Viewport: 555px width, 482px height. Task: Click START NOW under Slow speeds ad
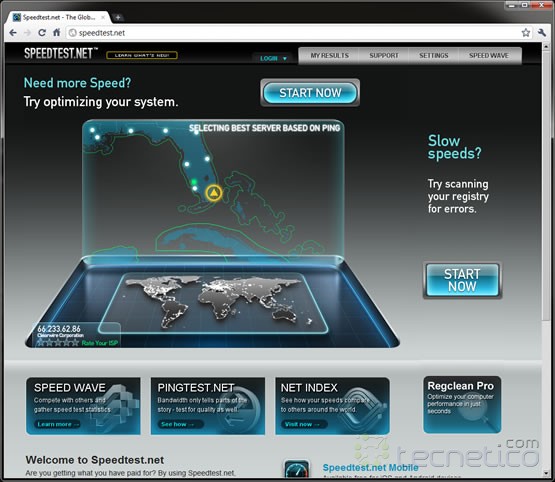(x=462, y=280)
